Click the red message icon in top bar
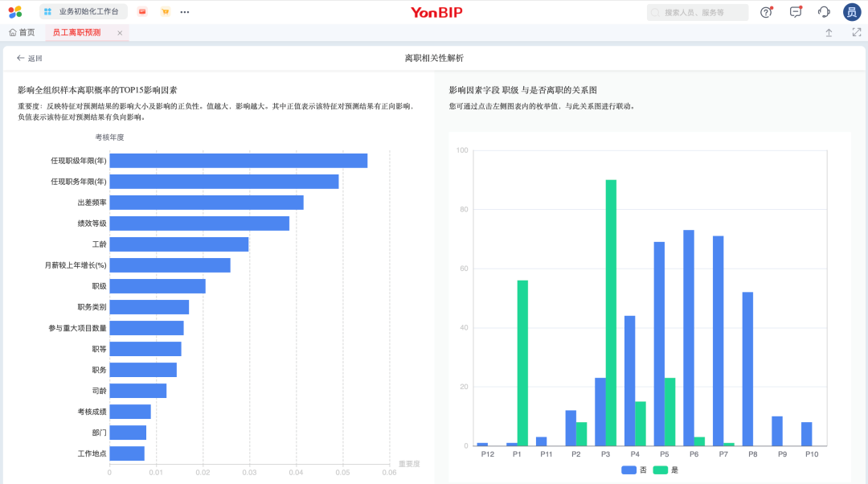This screenshot has width=868, height=484. coord(142,11)
